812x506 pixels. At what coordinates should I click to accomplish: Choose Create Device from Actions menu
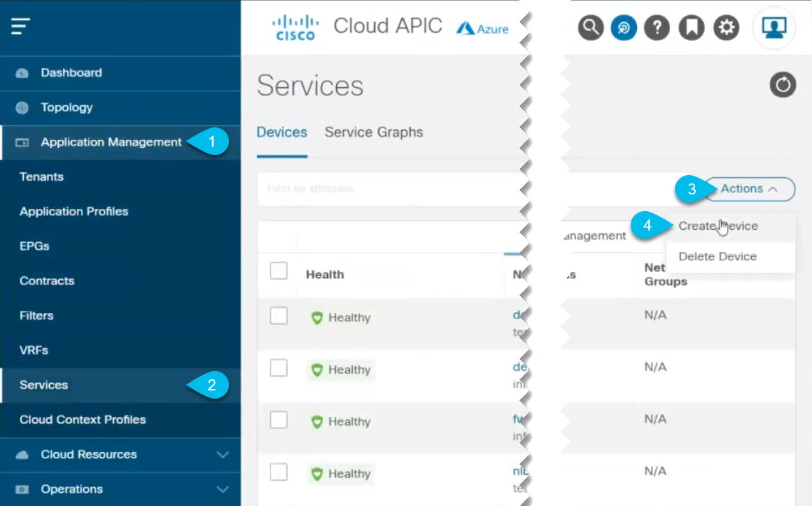[x=730, y=226]
